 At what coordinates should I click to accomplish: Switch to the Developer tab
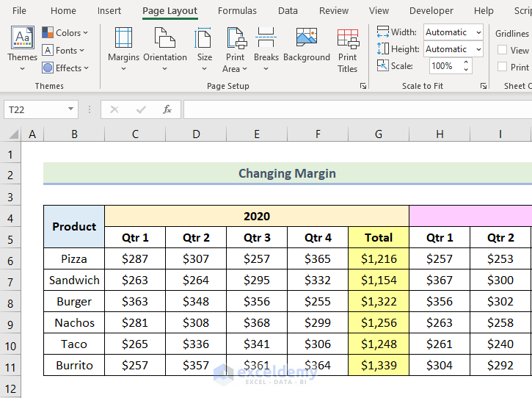(x=431, y=11)
